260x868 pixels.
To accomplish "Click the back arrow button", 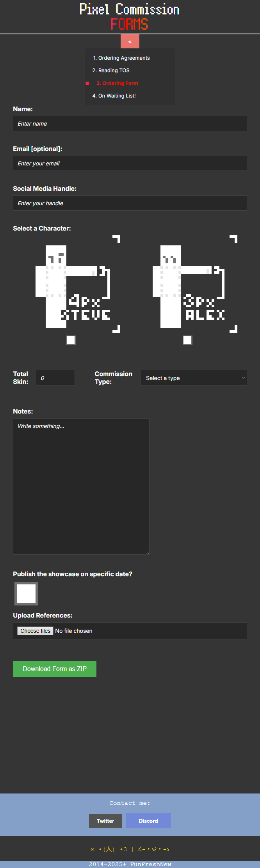I will tap(130, 41).
